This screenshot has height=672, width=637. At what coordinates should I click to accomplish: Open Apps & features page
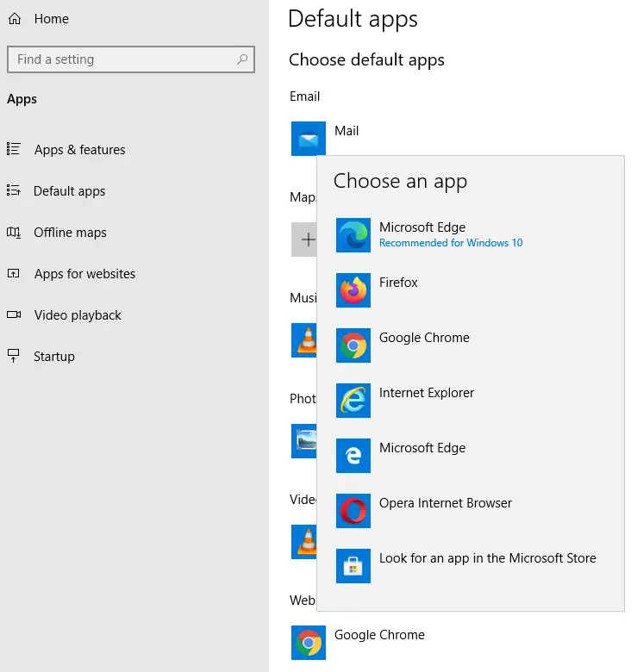pyautogui.click(x=79, y=150)
